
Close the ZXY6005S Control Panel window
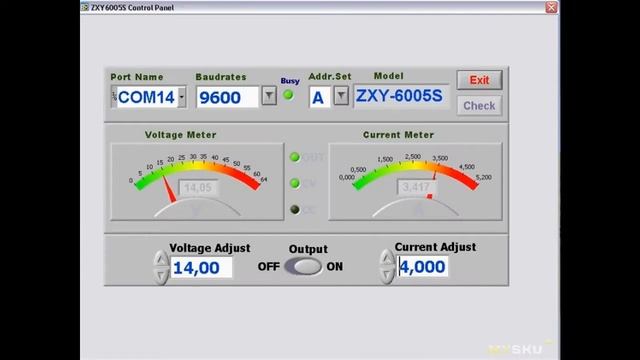pyautogui.click(x=551, y=7)
